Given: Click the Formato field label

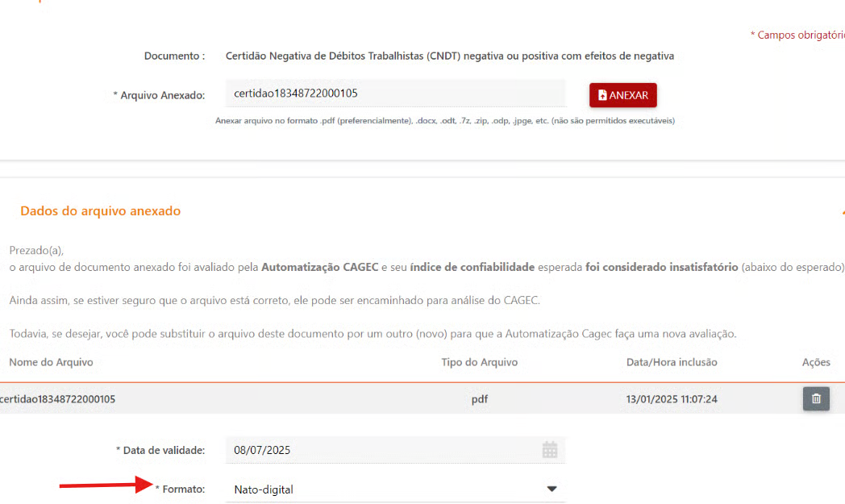Looking at the screenshot, I should tap(183, 489).
